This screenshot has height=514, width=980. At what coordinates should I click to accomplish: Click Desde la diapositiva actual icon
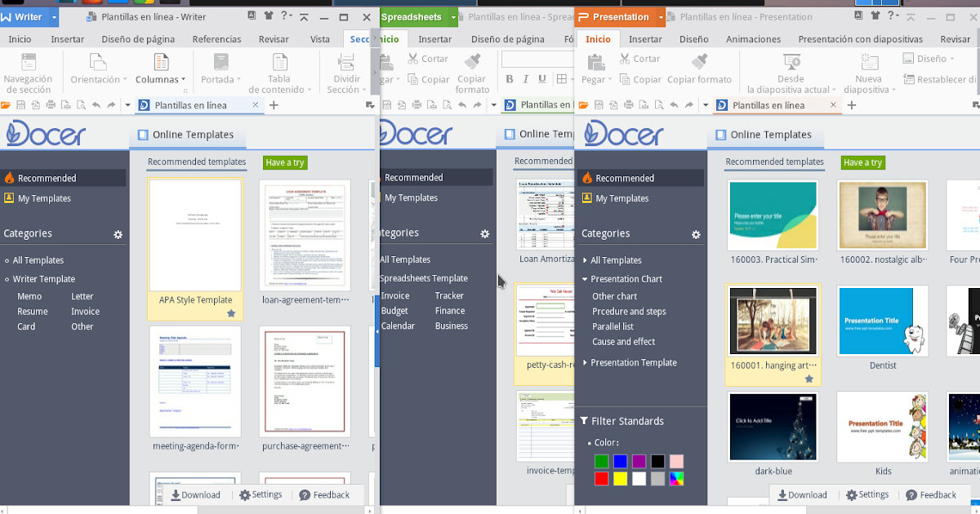(x=791, y=62)
